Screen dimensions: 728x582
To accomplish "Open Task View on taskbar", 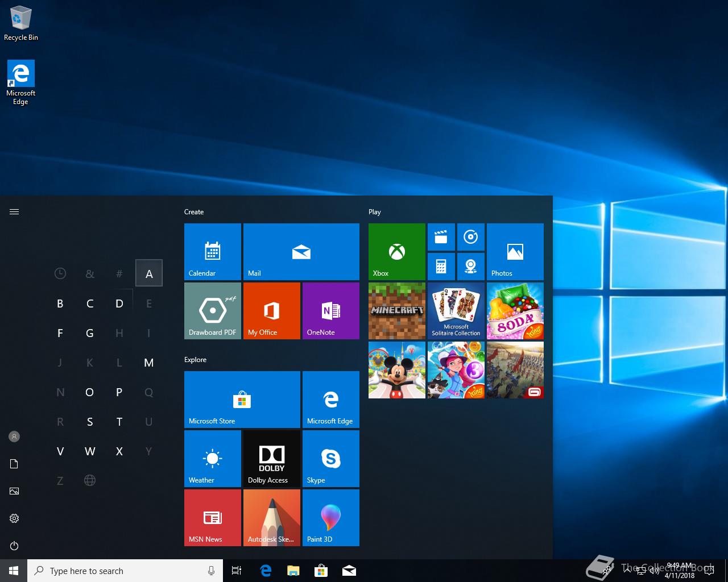I will coord(237,571).
